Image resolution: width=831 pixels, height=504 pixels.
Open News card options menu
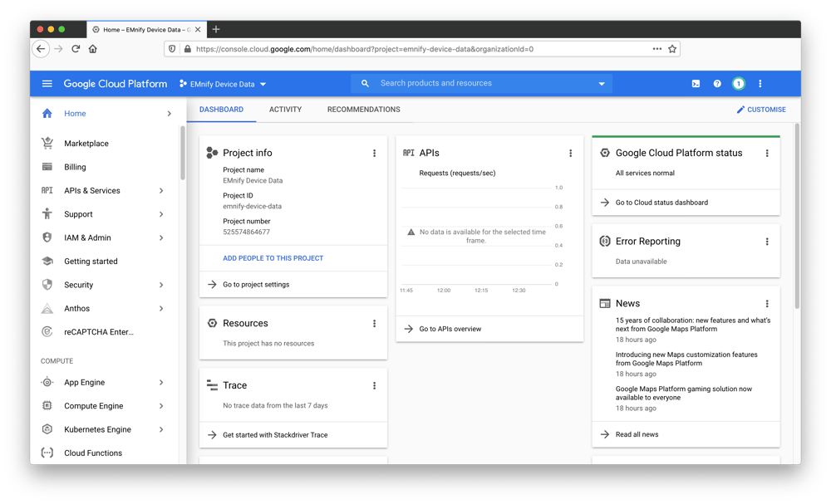(767, 303)
